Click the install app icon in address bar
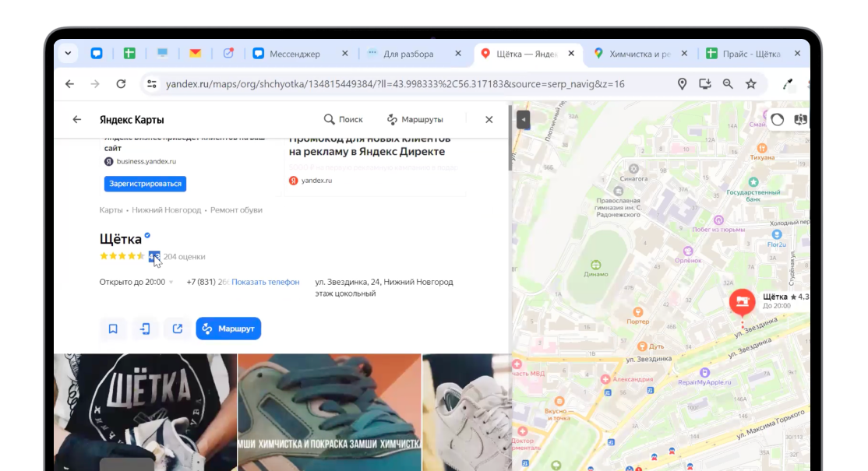 [x=704, y=84]
